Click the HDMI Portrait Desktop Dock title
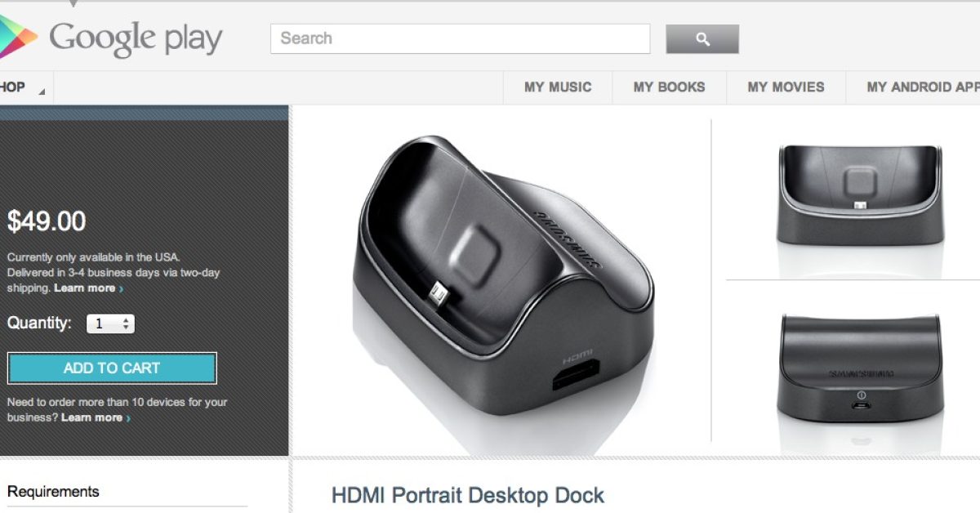The width and height of the screenshot is (980, 513). pos(468,495)
